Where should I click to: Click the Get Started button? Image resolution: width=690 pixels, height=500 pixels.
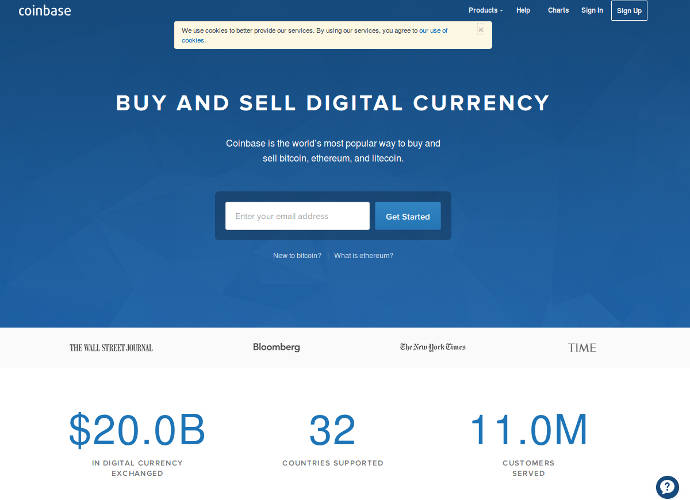408,216
